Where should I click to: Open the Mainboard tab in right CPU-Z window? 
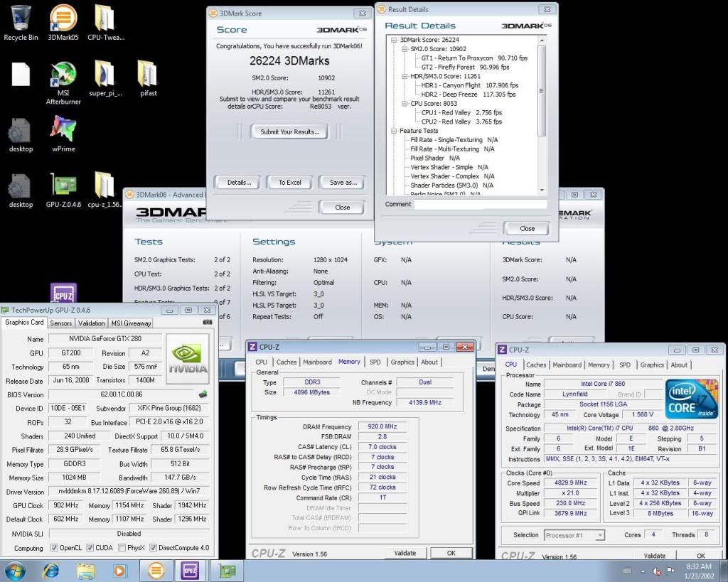567,365
